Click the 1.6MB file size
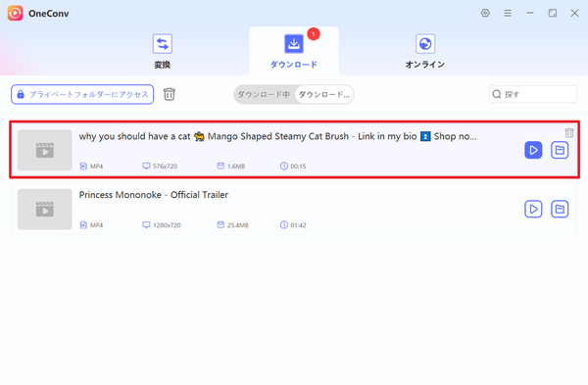Viewport: 588px width, 385px height. (236, 167)
